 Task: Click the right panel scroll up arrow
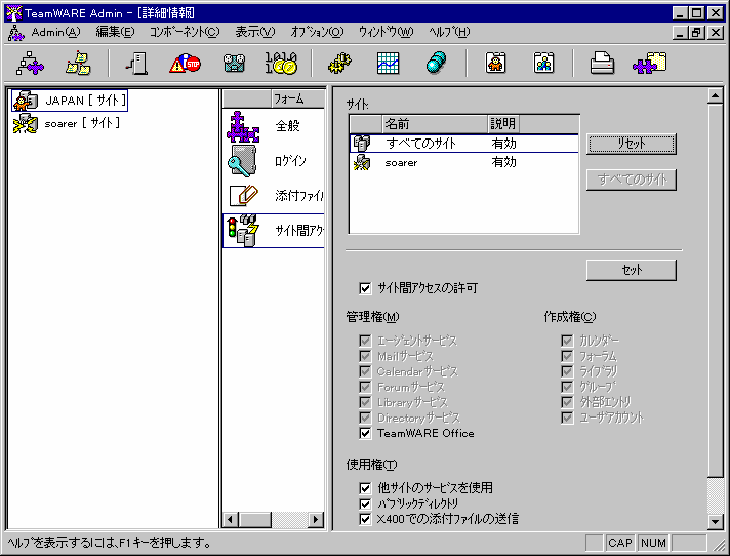(715, 96)
